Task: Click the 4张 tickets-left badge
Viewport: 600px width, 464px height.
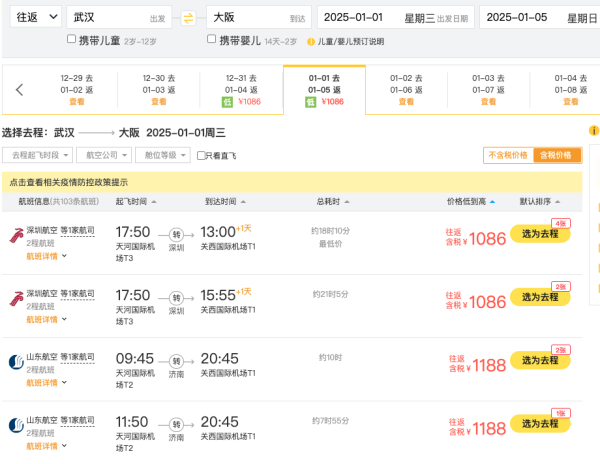Action: (561, 223)
